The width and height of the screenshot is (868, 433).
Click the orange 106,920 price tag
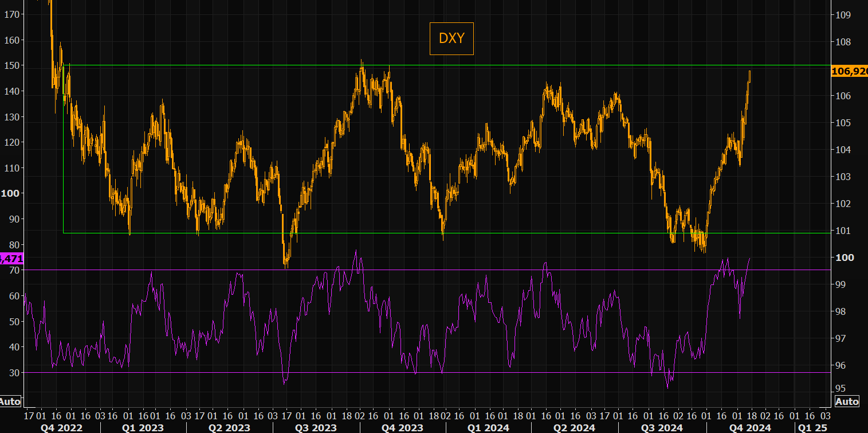tap(849, 71)
